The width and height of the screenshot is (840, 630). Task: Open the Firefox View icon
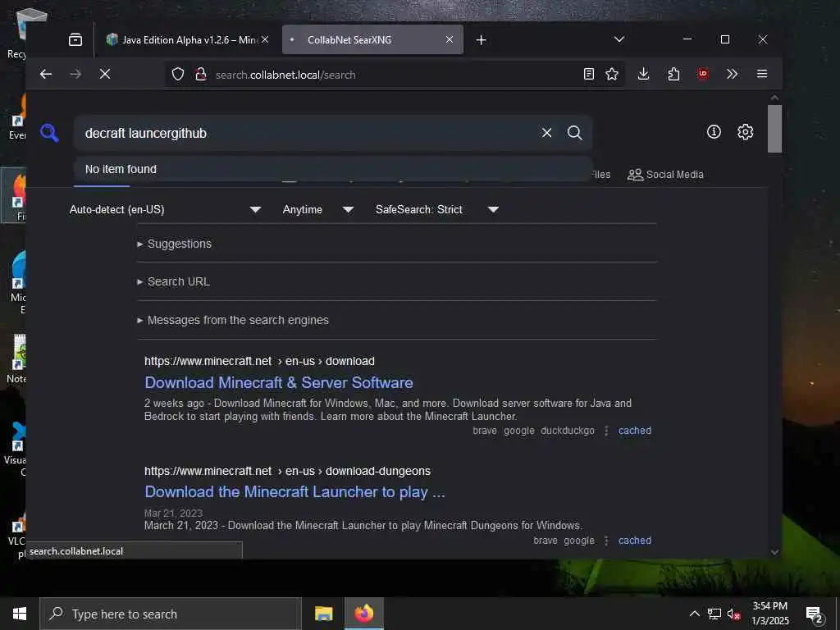(75, 39)
